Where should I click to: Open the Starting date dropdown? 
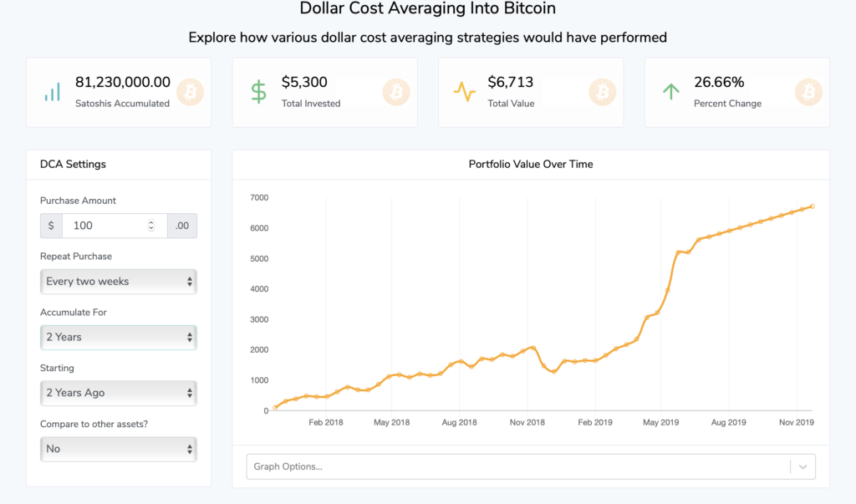[x=118, y=393]
